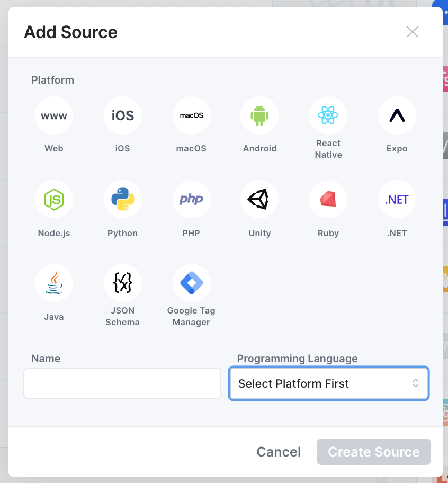This screenshot has width=448, height=483.
Task: Choose the macOS platform
Action: pos(191,115)
